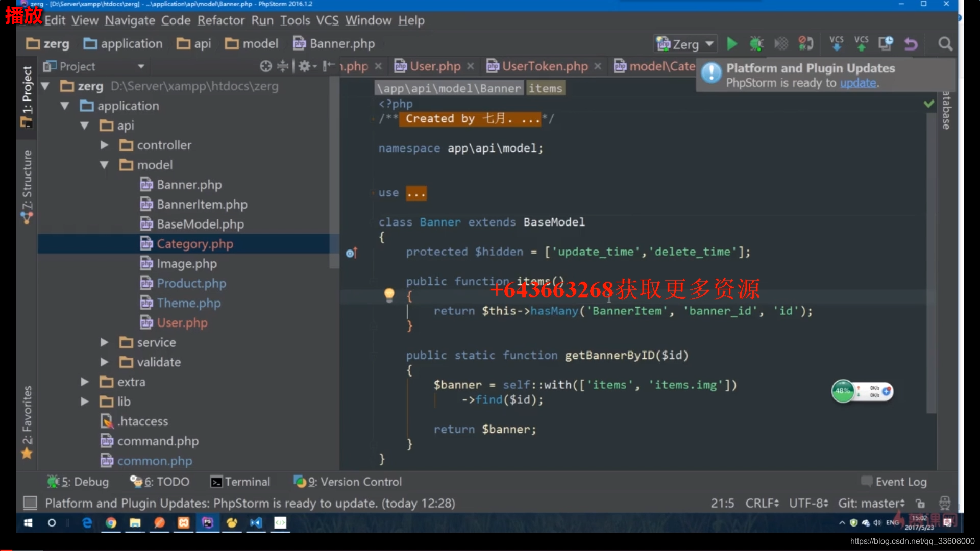Open the Navigate menu
Viewport: 980px width, 551px height.
130,20
